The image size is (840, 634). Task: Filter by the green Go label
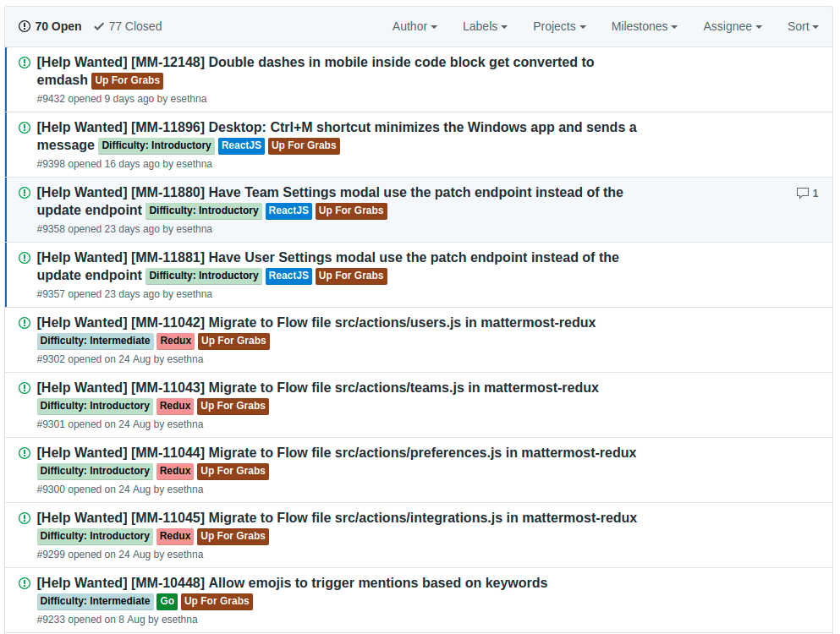[167, 601]
